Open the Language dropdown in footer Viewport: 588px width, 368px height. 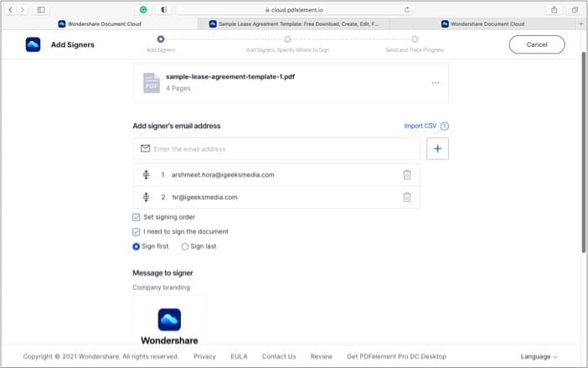[539, 356]
